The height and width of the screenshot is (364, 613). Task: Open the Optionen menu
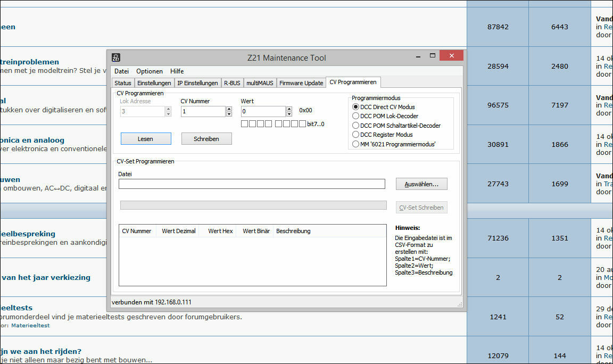(x=150, y=71)
